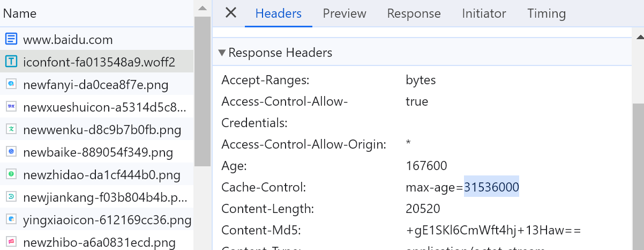Click thumbnail icon of newxueshuicon png
644x250 pixels.
click(11, 107)
